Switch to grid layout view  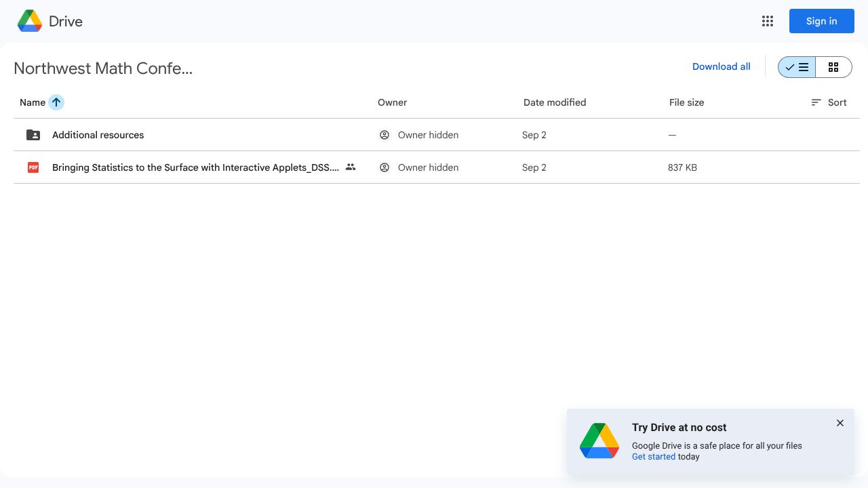[x=833, y=67]
